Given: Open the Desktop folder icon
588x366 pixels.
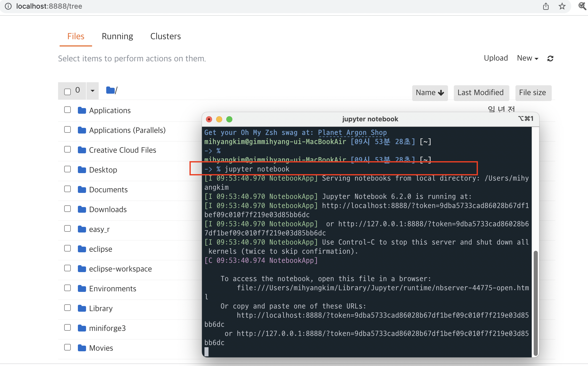Looking at the screenshot, I should coord(82,170).
